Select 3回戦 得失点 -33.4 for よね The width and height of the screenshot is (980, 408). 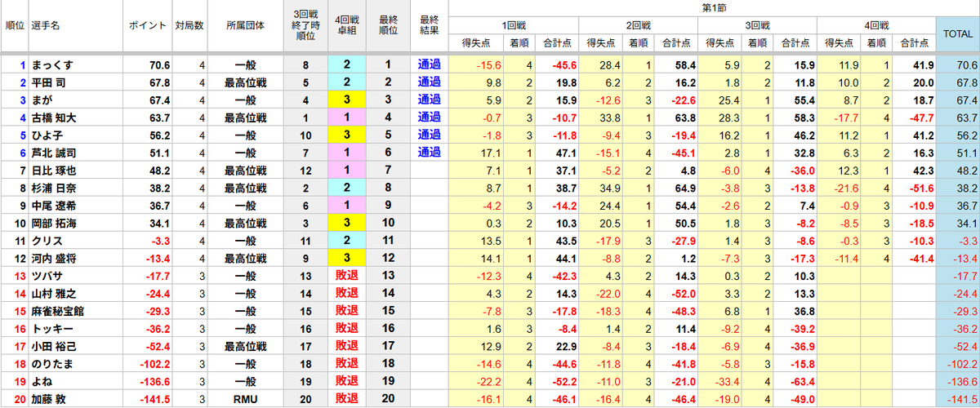point(729,382)
